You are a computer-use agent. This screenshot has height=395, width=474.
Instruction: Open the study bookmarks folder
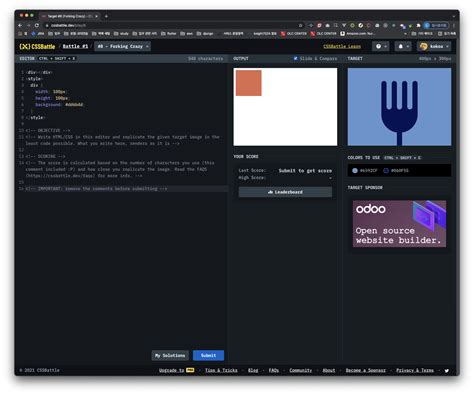click(x=121, y=33)
